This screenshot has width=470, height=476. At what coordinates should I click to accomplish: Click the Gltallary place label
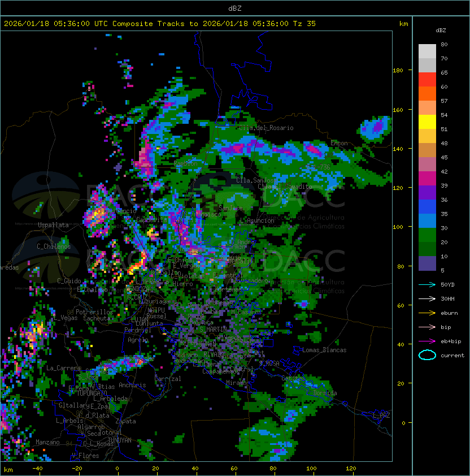[x=74, y=405]
